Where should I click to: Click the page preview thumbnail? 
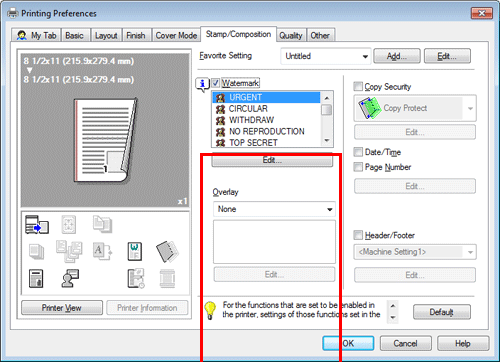click(105, 140)
